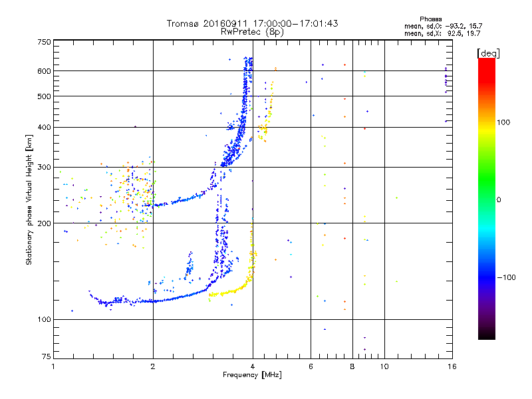Click the "Frequency [MHz]" axis label

[252, 375]
